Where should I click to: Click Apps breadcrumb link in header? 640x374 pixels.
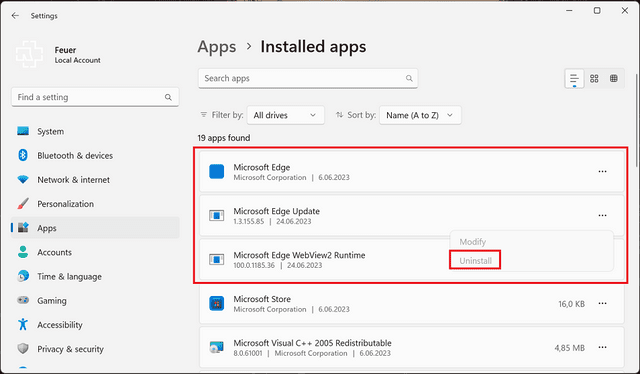coord(217,47)
